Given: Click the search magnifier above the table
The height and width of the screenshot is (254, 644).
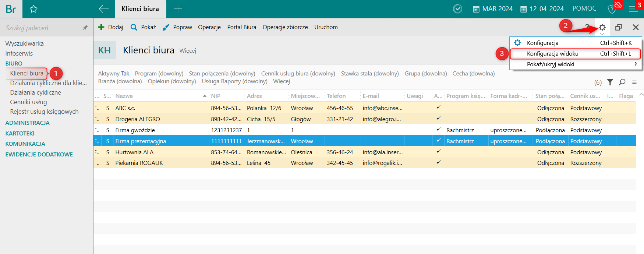Looking at the screenshot, I should [x=622, y=82].
